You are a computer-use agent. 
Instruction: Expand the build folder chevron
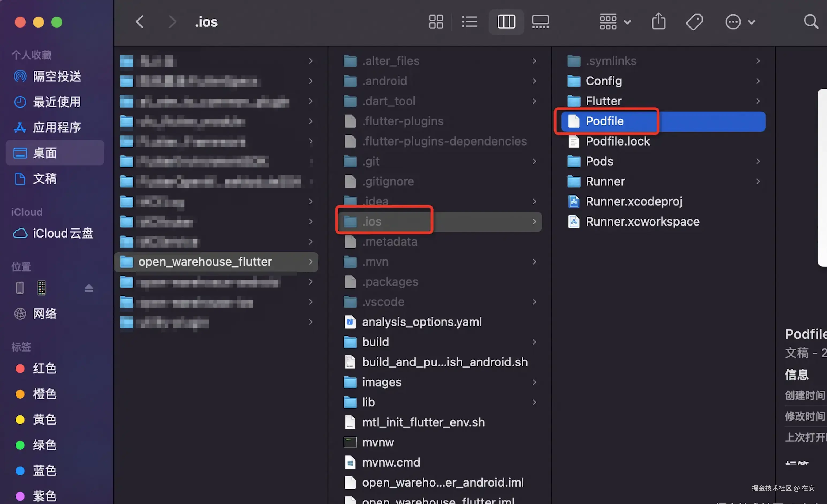point(534,342)
